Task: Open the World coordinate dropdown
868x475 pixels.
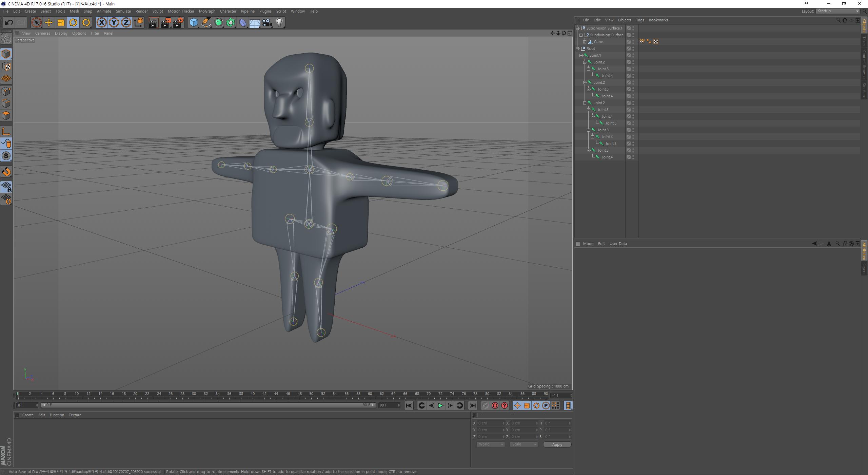Action: pos(490,444)
